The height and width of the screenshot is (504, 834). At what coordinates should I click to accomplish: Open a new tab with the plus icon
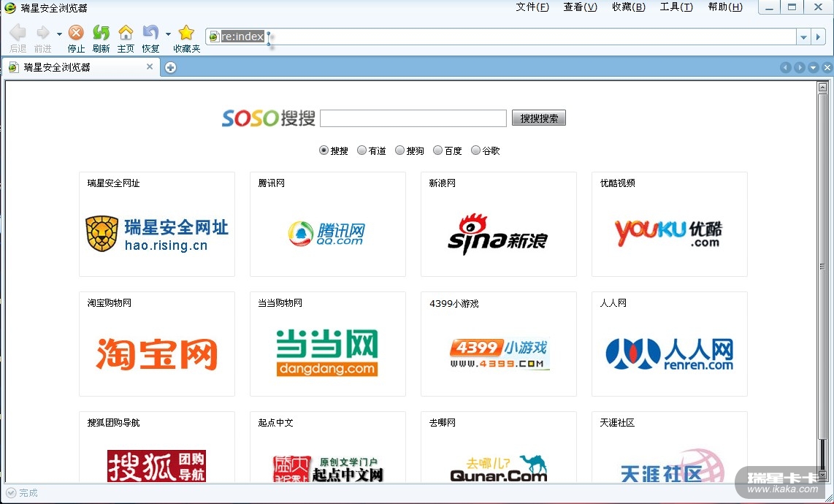(170, 67)
